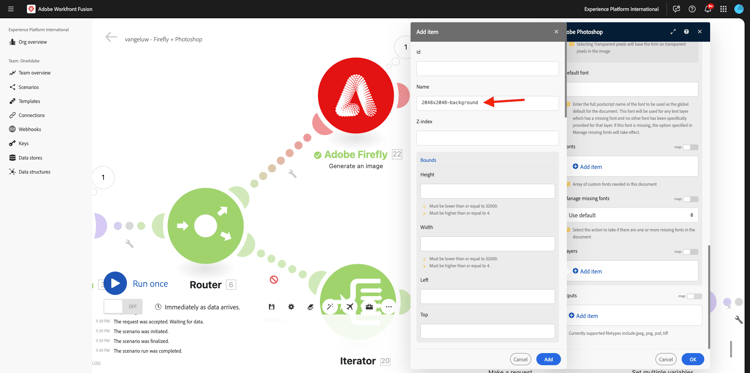Click Add item under Layers
750x373 pixels.
(x=587, y=272)
